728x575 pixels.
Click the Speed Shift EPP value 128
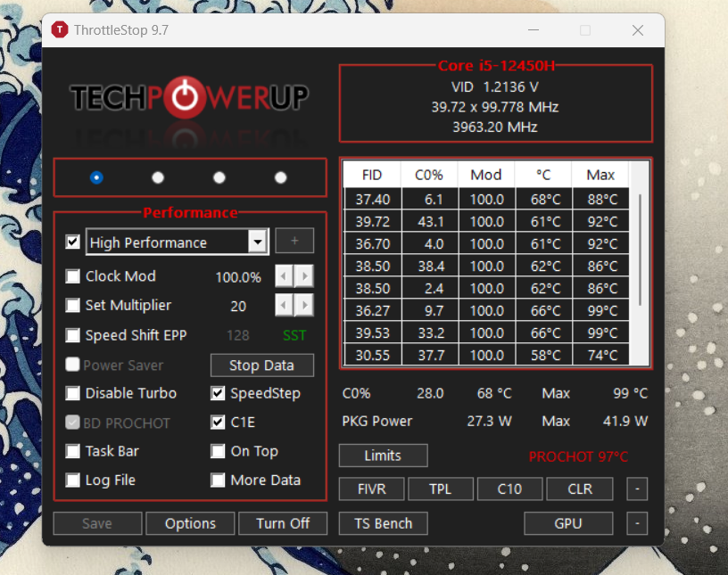238,335
